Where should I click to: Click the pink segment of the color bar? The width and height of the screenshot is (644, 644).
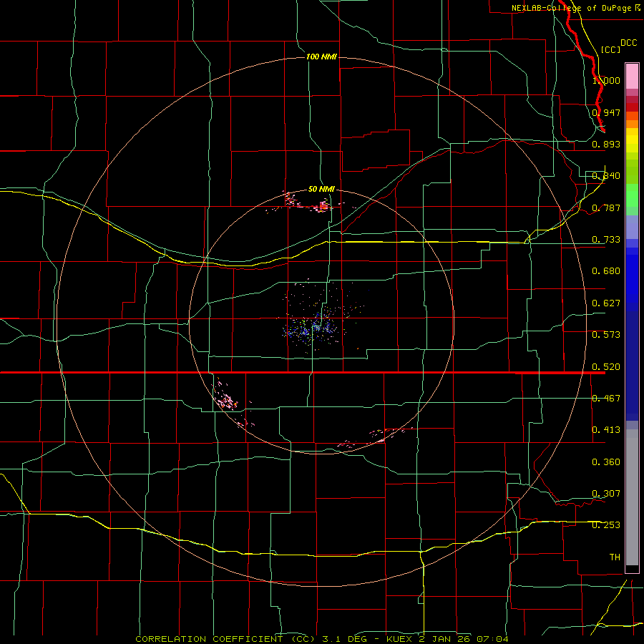click(x=632, y=77)
